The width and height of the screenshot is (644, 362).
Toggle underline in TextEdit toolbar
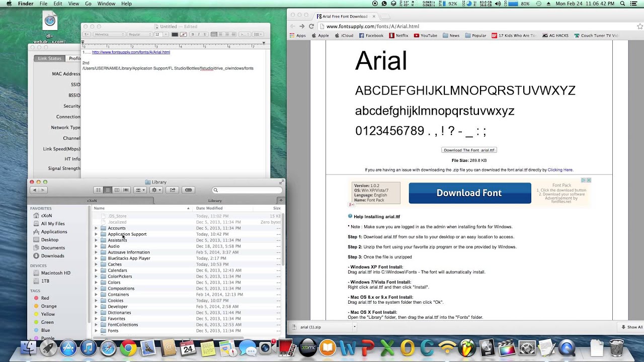coord(204,34)
